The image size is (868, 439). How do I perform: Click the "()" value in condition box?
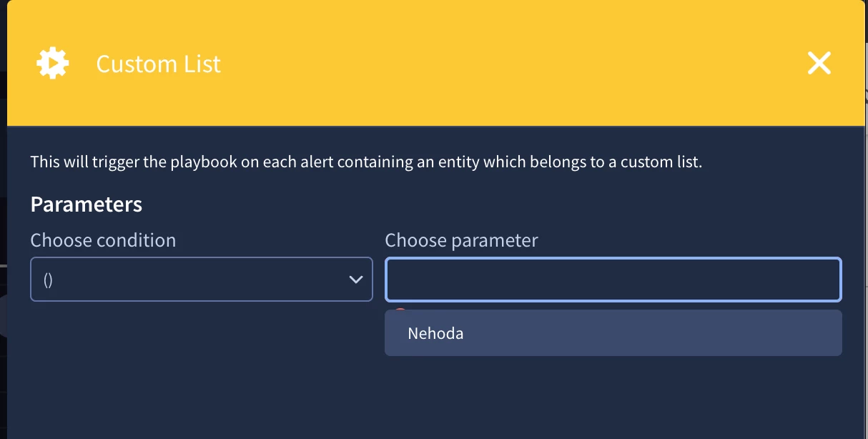coord(49,280)
